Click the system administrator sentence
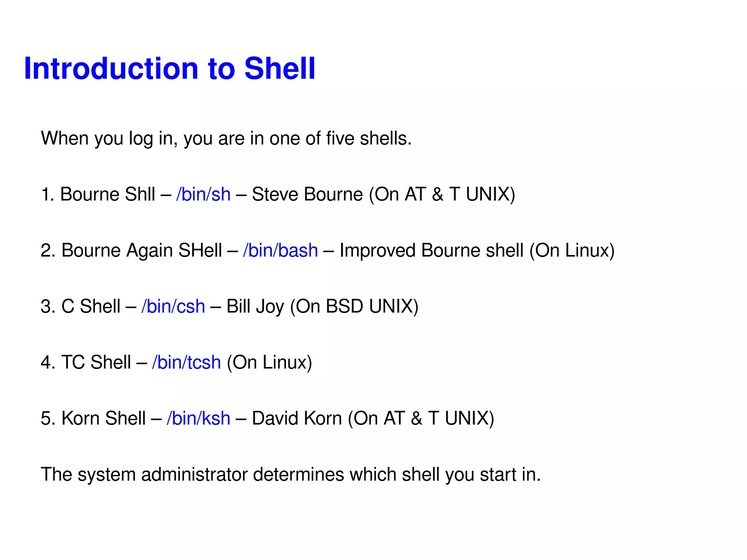This screenshot has height=560, width=747. (x=291, y=475)
